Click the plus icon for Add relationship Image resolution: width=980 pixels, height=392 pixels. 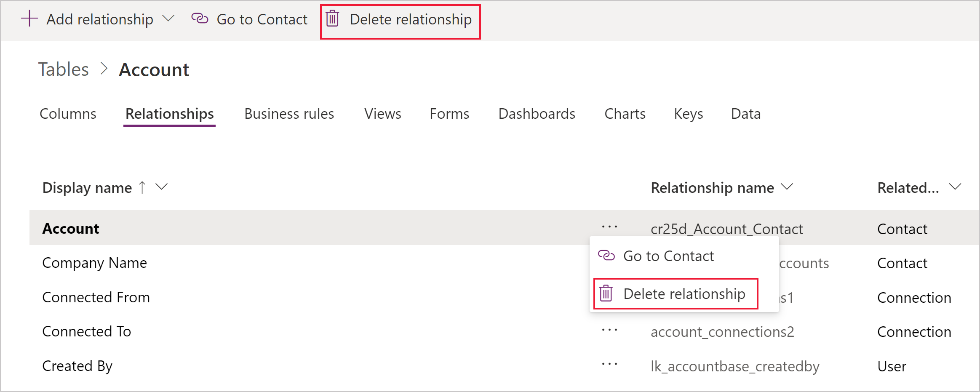pos(29,19)
